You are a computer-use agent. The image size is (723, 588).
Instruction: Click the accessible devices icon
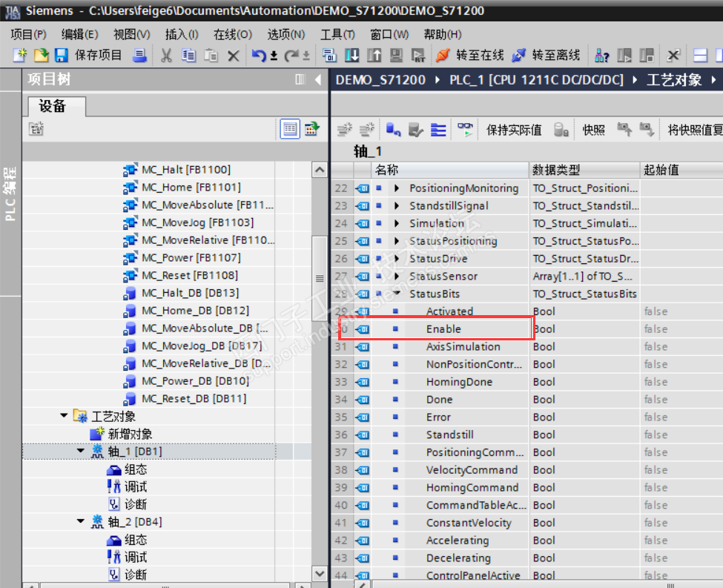click(x=601, y=56)
